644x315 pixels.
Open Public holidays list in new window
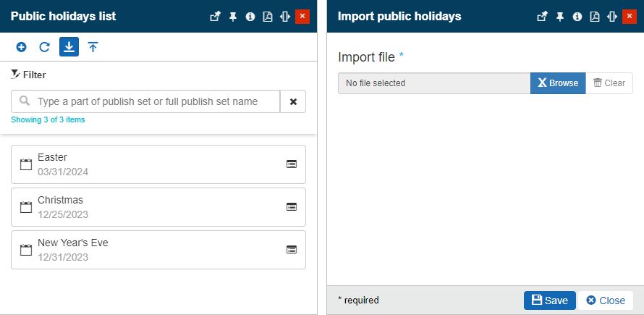(x=215, y=17)
